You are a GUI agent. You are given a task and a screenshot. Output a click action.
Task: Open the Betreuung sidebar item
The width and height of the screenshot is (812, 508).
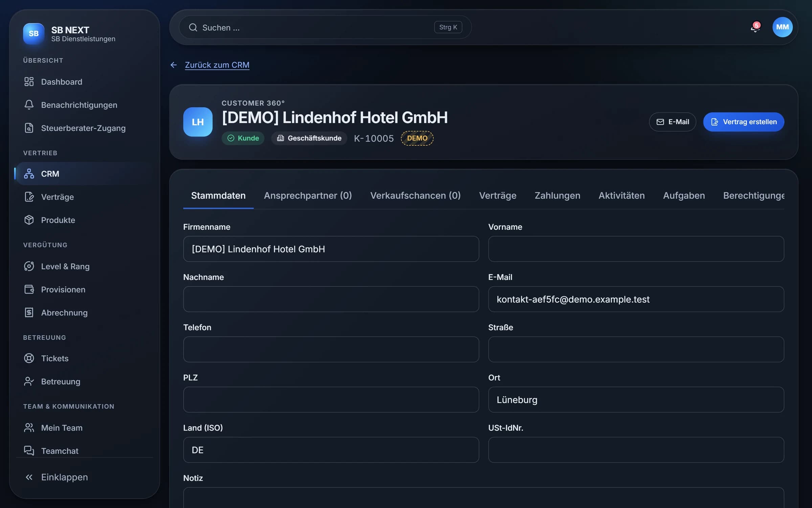point(84,381)
